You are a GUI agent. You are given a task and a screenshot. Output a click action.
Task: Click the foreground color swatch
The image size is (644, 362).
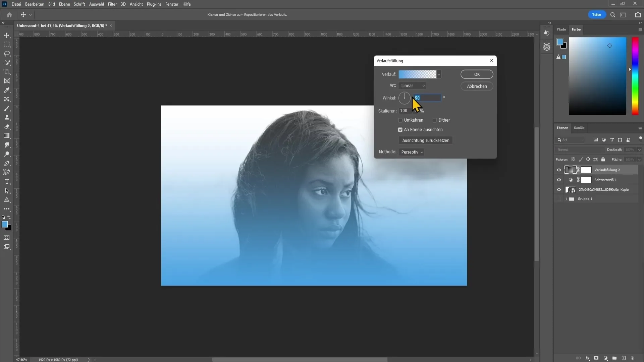[x=5, y=225]
